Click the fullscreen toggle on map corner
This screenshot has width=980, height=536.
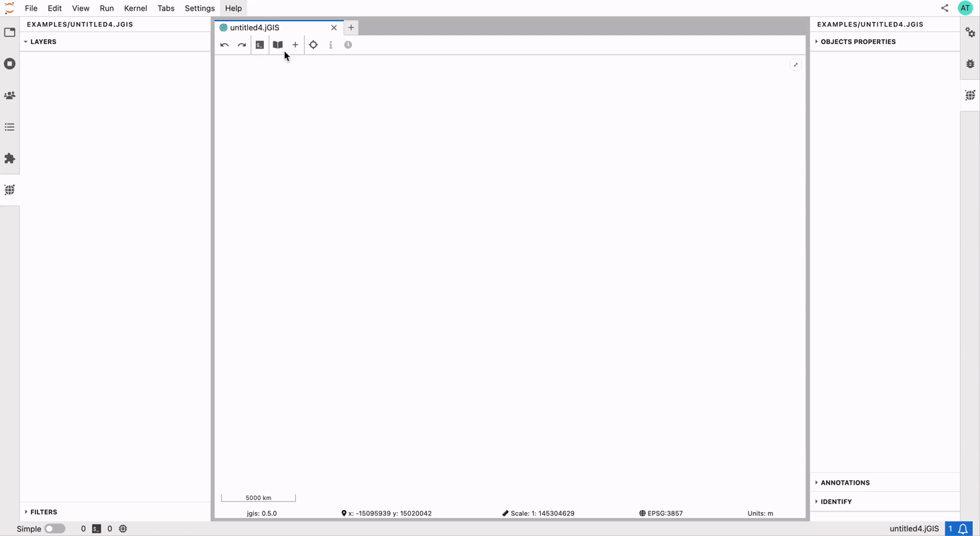point(795,65)
